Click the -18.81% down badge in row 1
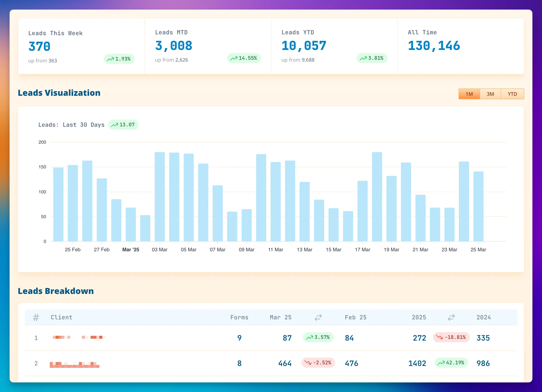The image size is (542, 392). pyautogui.click(x=451, y=337)
